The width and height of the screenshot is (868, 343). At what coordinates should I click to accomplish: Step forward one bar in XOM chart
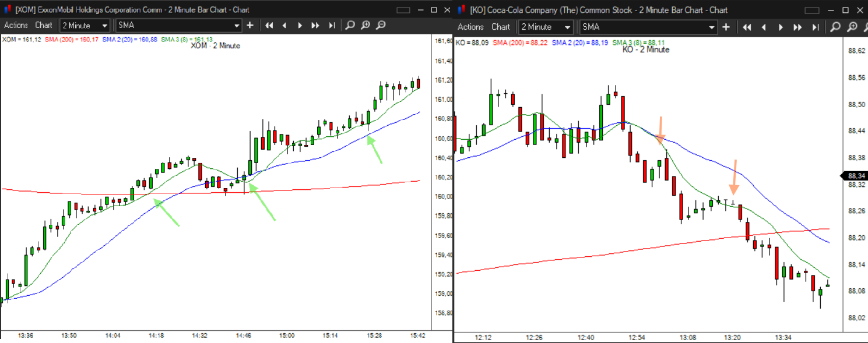300,25
